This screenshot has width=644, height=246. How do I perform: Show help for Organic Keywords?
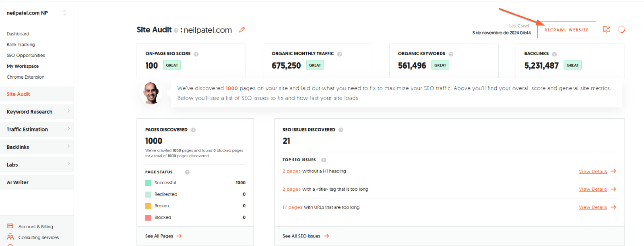pos(451,54)
